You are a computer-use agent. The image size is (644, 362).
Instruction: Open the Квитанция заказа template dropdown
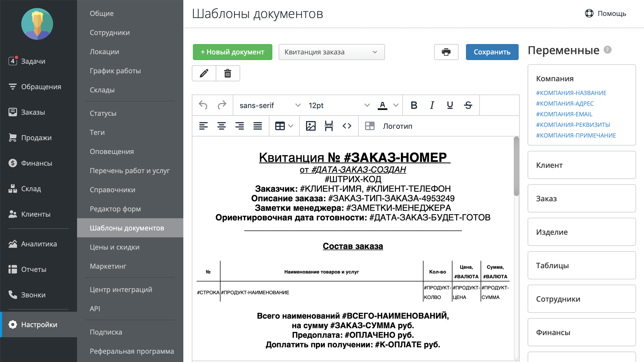tap(332, 52)
